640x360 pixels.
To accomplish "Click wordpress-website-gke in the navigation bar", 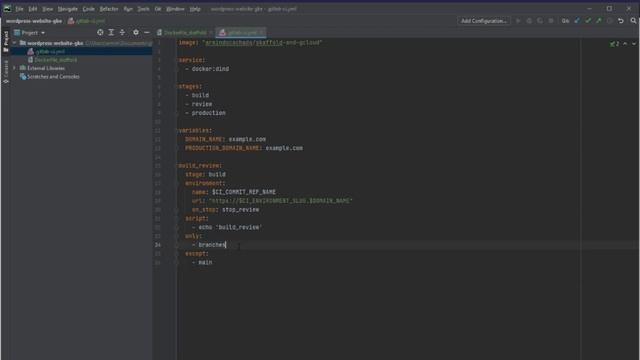I will 34,21.
